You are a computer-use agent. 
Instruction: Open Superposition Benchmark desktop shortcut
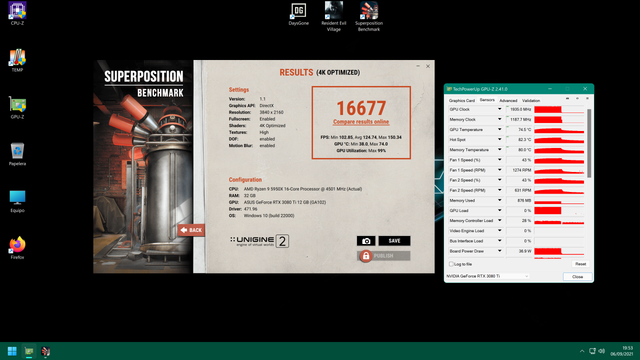coord(369,16)
